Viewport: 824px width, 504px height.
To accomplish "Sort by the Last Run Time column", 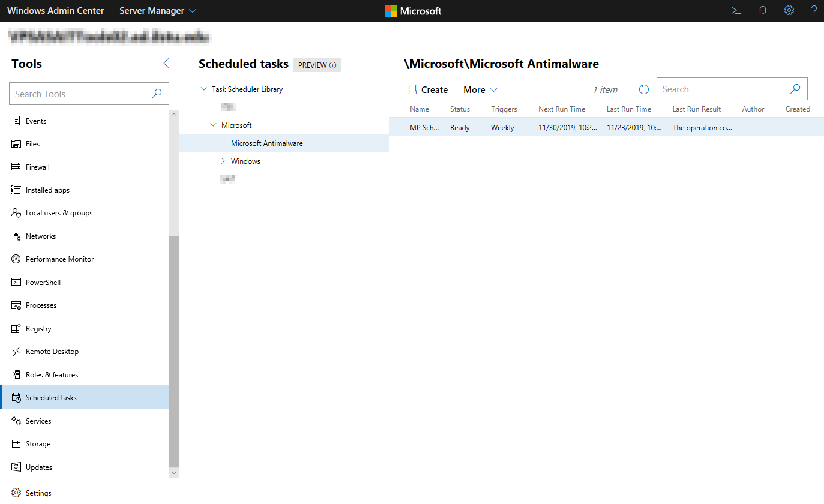I will point(629,109).
